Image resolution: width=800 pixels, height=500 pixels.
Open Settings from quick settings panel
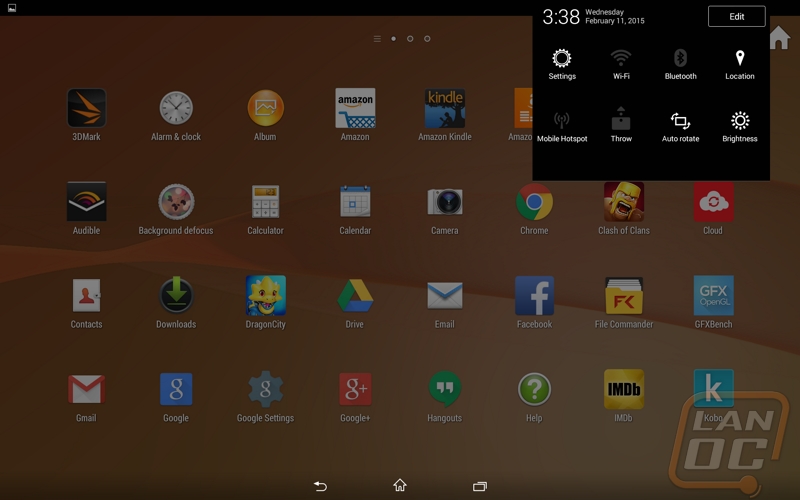tap(562, 65)
